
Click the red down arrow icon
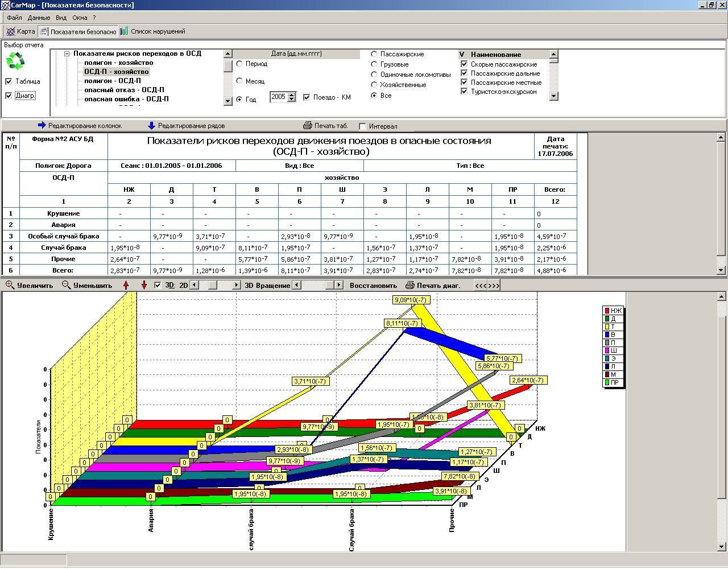[x=144, y=286]
